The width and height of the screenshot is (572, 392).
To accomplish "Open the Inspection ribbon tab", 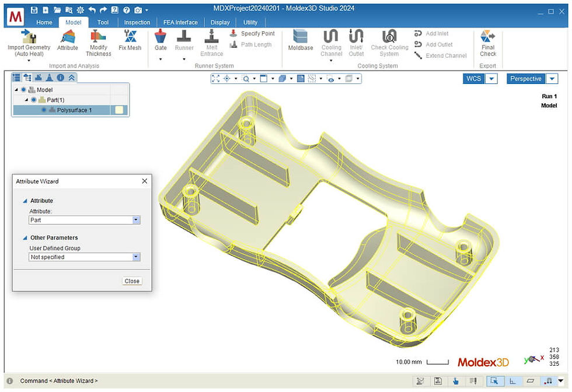I will point(137,22).
